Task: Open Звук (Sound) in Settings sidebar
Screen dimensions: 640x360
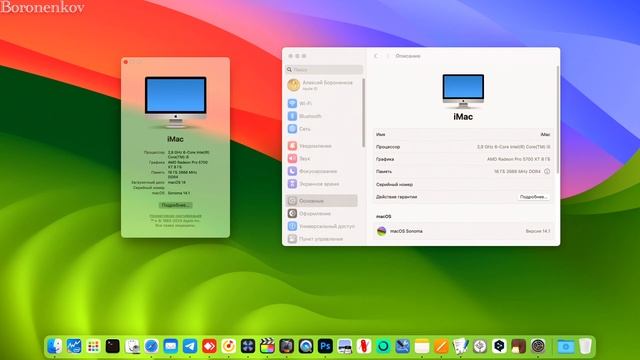Action: pos(322,158)
